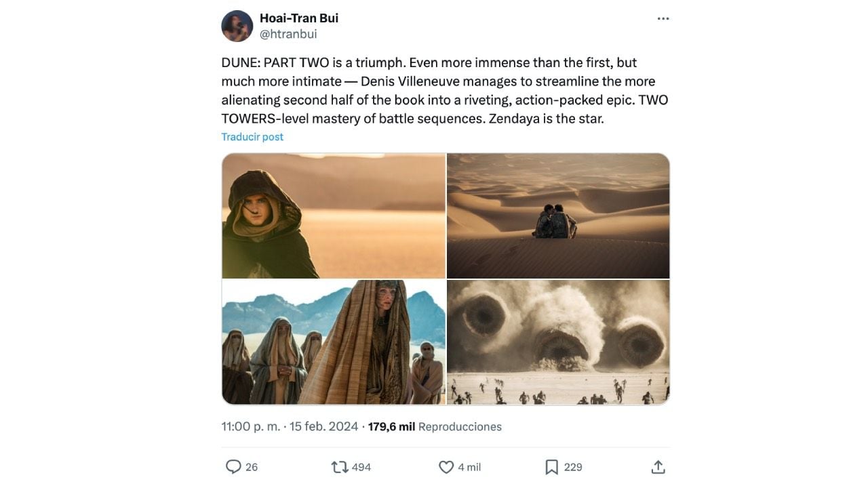Click the 229 bookmarks count
This screenshot has width=868, height=488.
click(573, 467)
